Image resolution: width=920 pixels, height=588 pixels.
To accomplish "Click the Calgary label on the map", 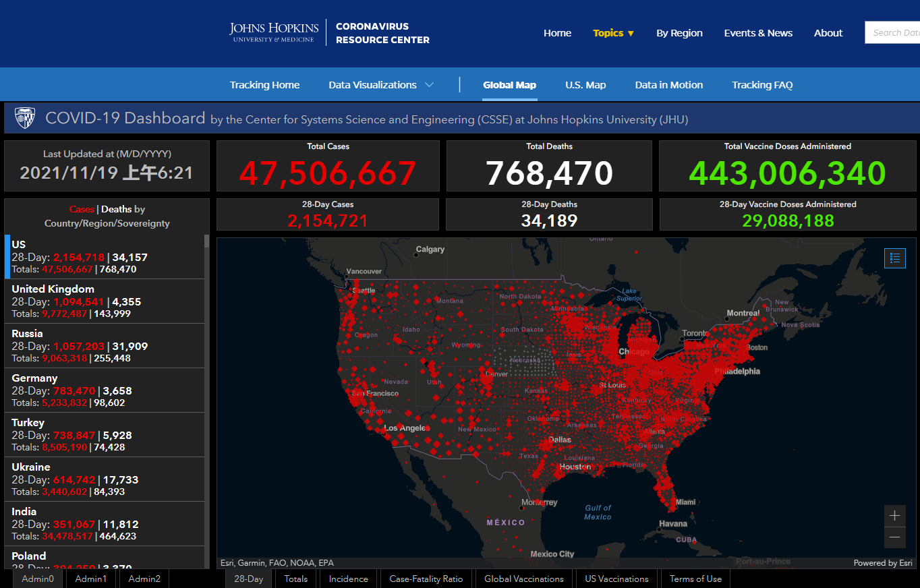I will [430, 249].
